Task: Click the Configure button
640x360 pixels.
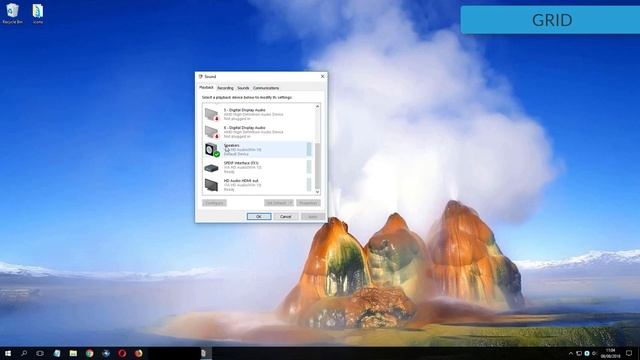Action: point(214,203)
